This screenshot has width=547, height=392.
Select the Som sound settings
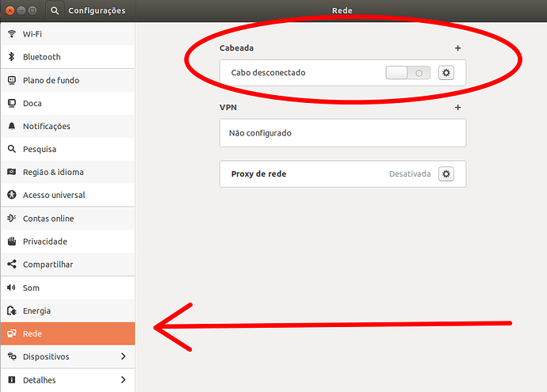(31, 287)
